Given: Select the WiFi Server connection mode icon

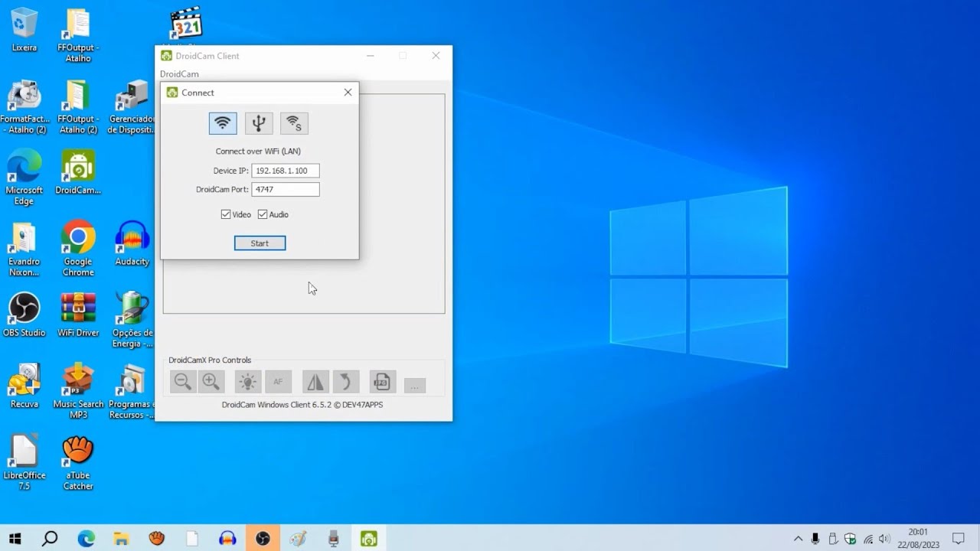Looking at the screenshot, I should (294, 123).
